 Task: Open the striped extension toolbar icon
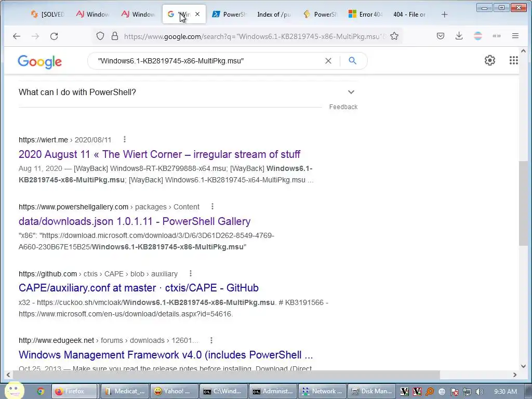pos(478,36)
